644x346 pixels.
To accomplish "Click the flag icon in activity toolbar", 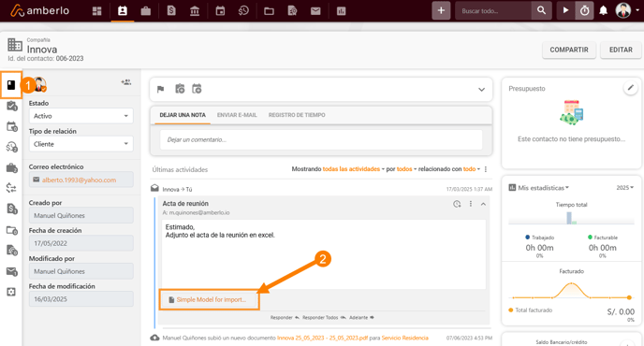I will pos(161,89).
